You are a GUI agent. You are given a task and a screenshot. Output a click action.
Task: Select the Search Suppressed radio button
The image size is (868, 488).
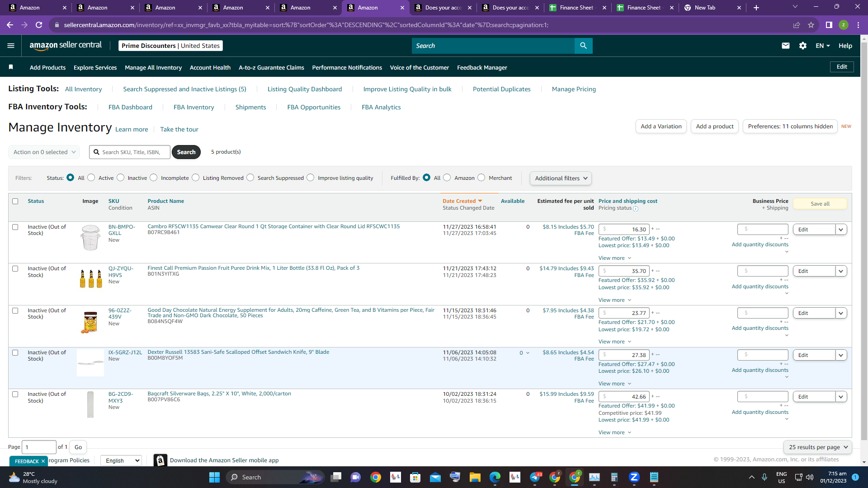(x=250, y=178)
